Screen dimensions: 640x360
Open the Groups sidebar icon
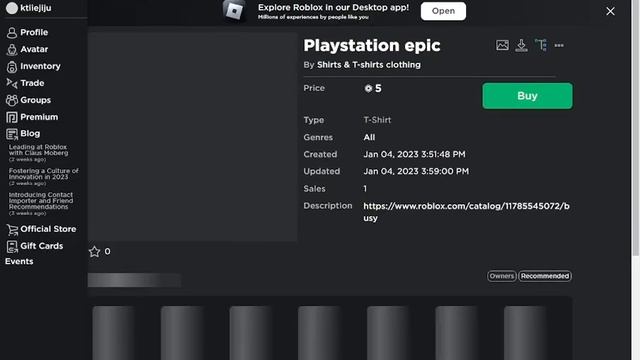click(x=12, y=100)
